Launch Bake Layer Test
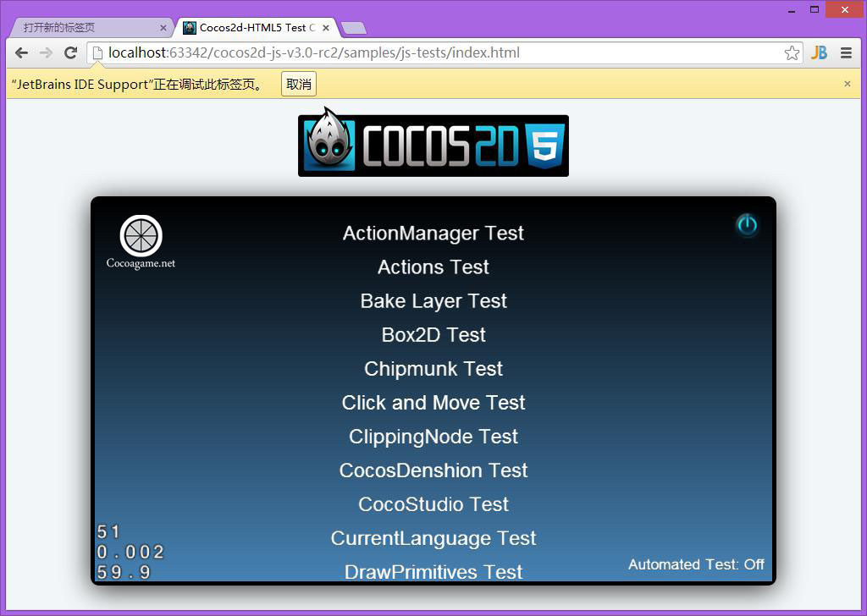 [x=433, y=301]
